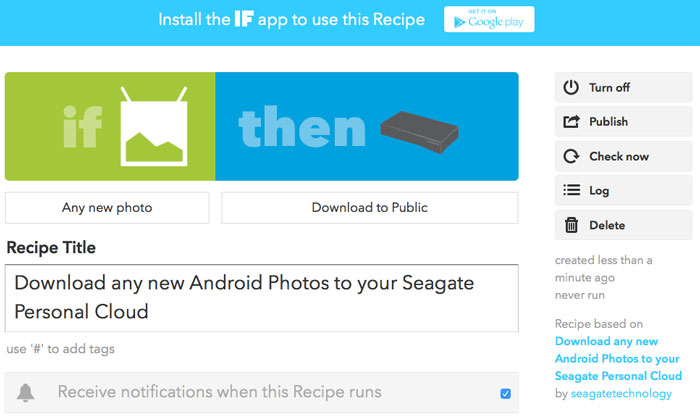Click the trash can icon beside Delete
The image size is (700, 418).
(x=571, y=225)
